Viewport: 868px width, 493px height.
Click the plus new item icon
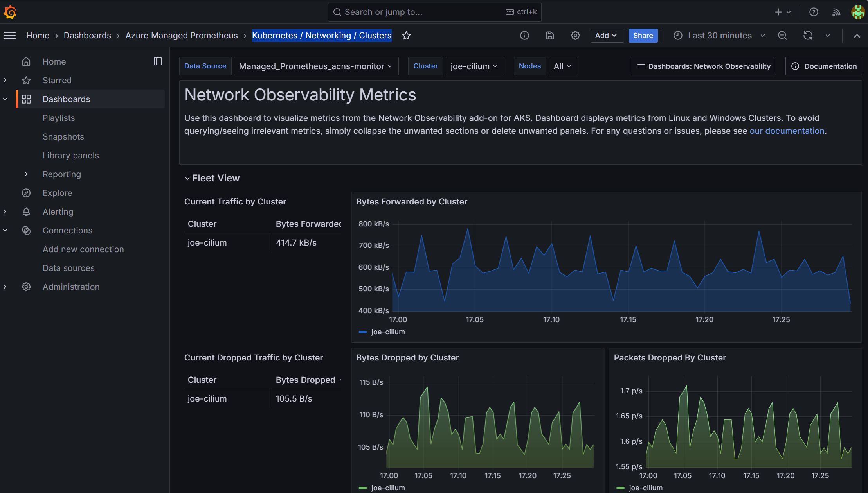(778, 12)
